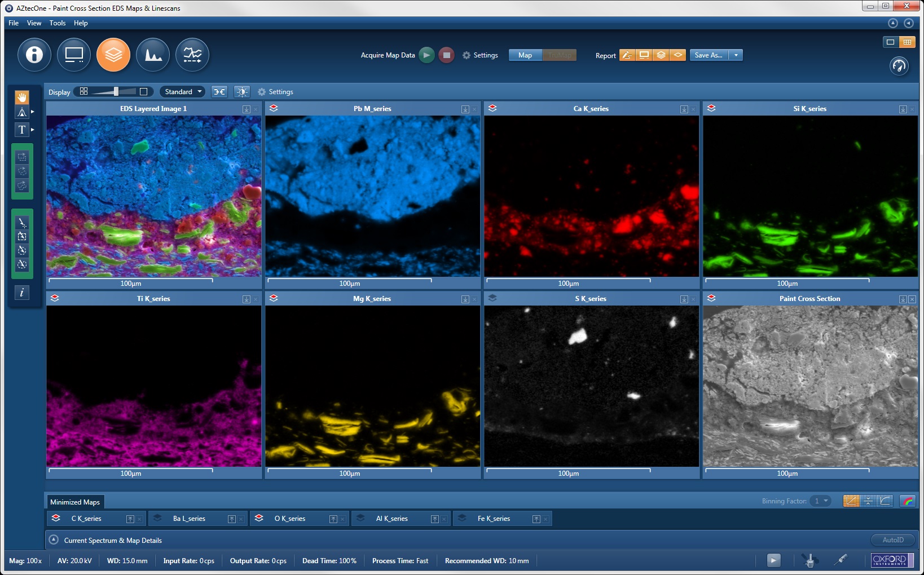Click the info step icon in navigator

point(34,55)
